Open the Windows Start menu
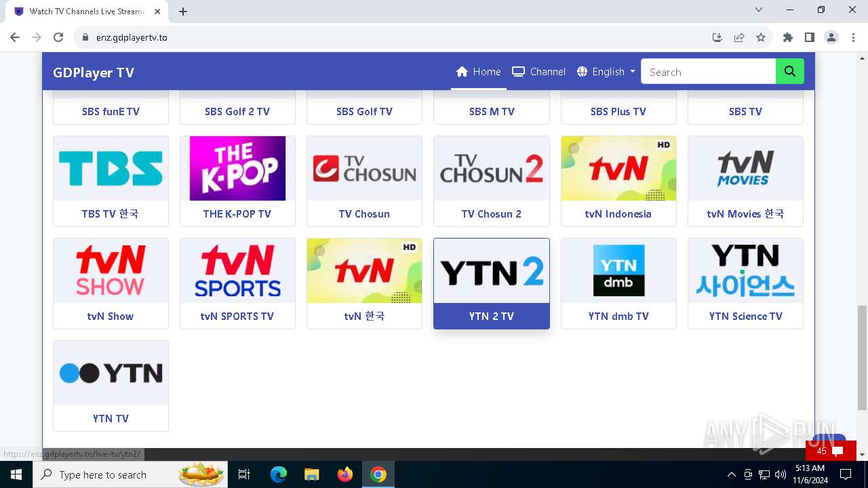 point(16,474)
